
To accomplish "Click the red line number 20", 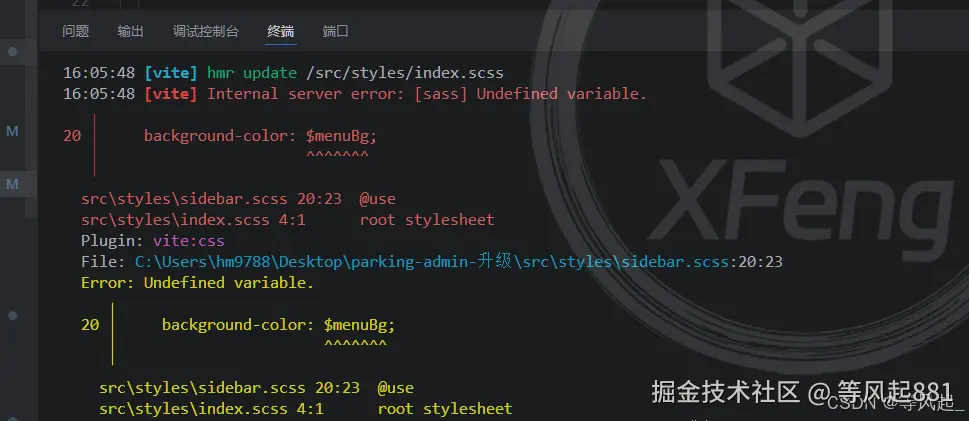I will coord(72,136).
